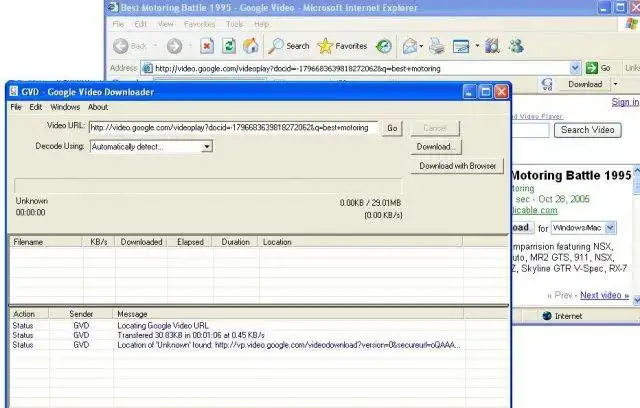
Task: Click Search magnifier in IE toolbar
Action: (276, 46)
